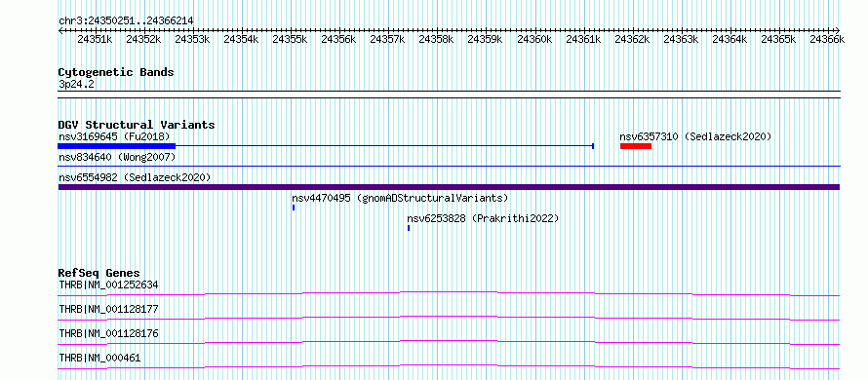Viewport: 868px width, 380px height.
Task: Click the 3p24.2 band label
Action: pyautogui.click(x=76, y=84)
